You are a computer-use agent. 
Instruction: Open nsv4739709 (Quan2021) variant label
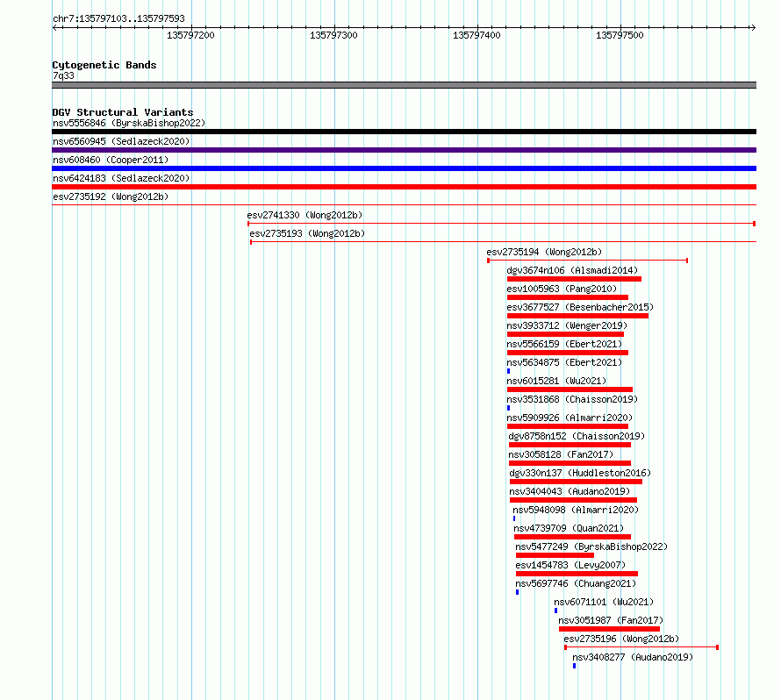coord(569,528)
